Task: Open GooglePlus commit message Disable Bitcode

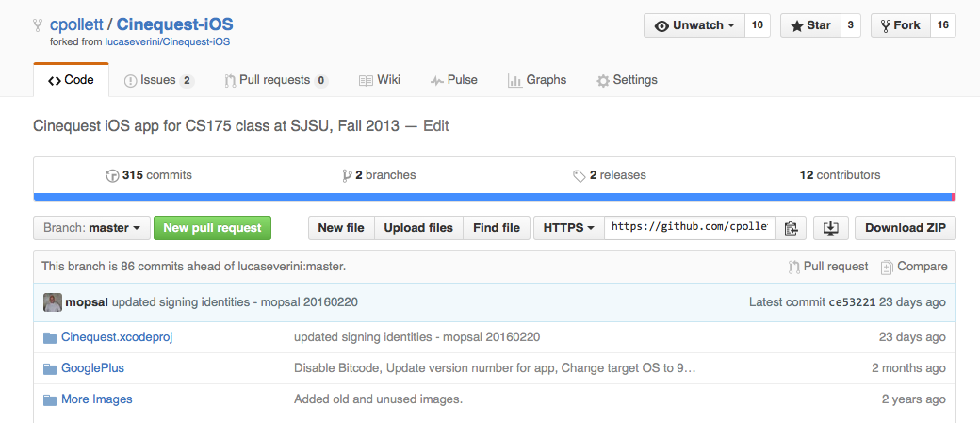Action: 495,368
